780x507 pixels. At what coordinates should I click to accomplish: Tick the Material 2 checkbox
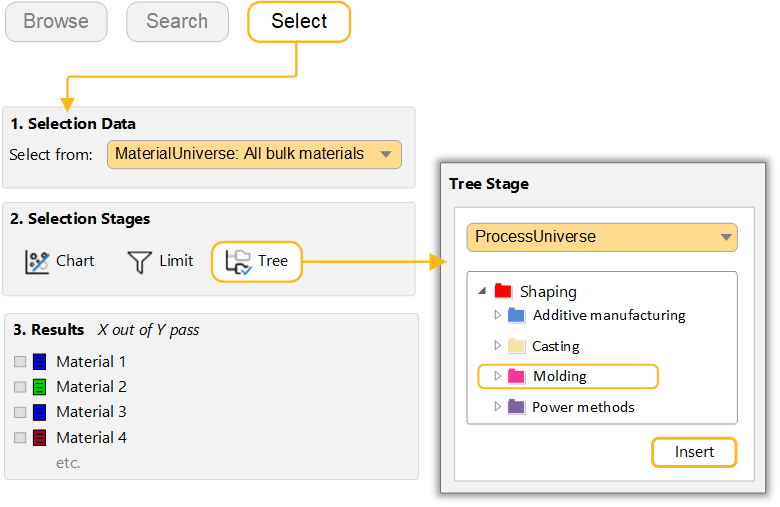20,387
